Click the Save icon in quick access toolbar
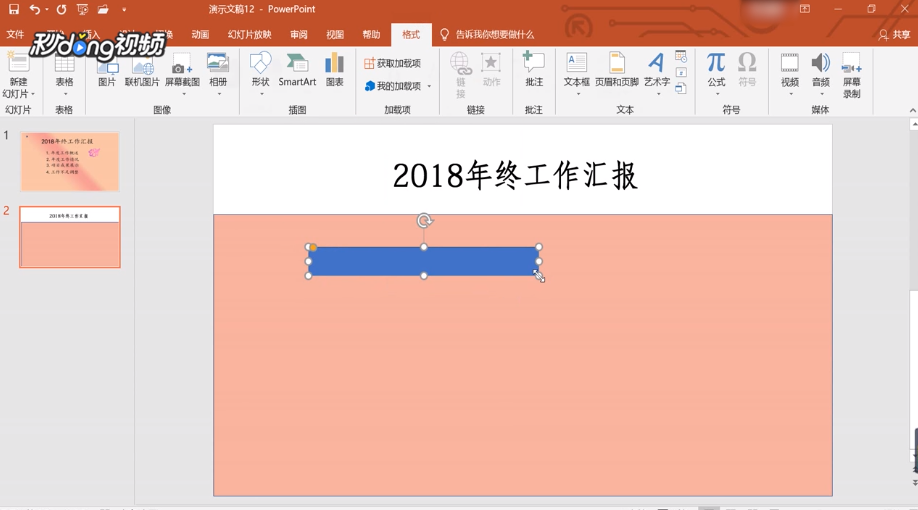 13,9
